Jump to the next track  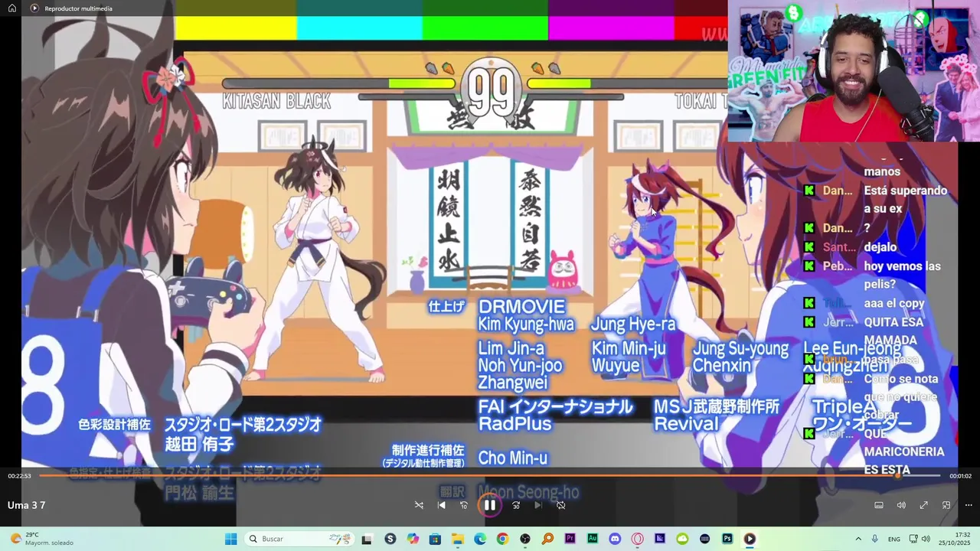pos(538,505)
